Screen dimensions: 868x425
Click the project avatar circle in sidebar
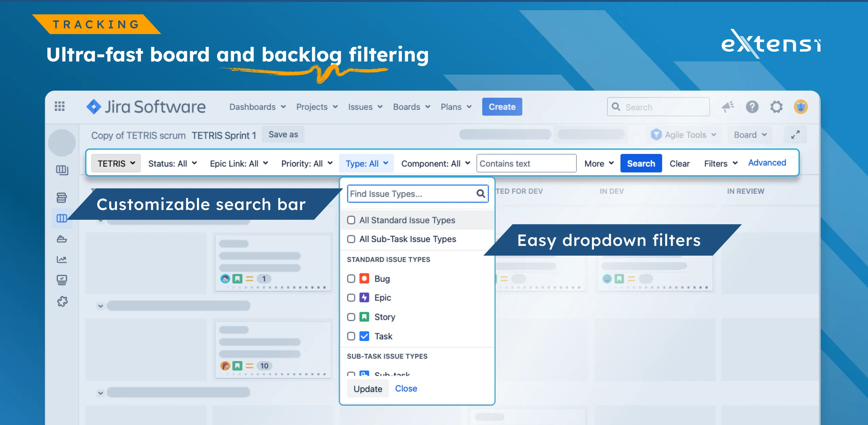pyautogui.click(x=62, y=142)
